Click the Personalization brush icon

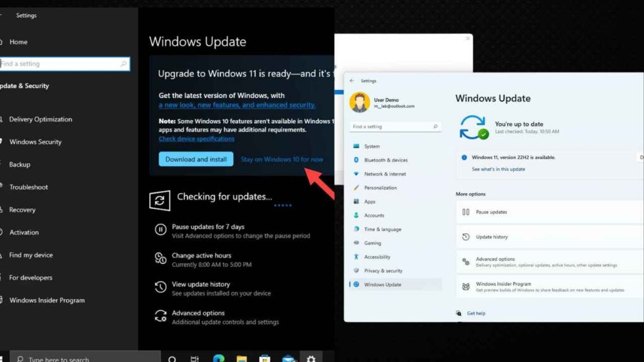coord(356,187)
